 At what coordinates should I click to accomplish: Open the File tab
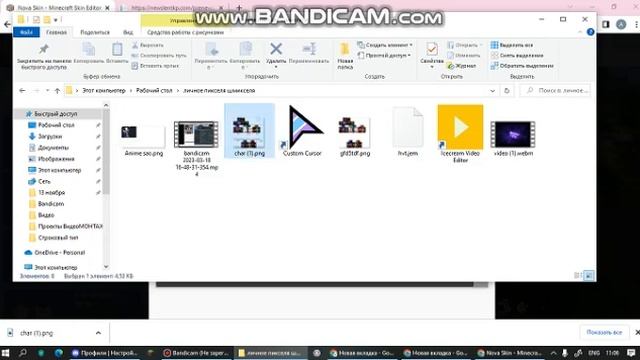click(x=27, y=32)
